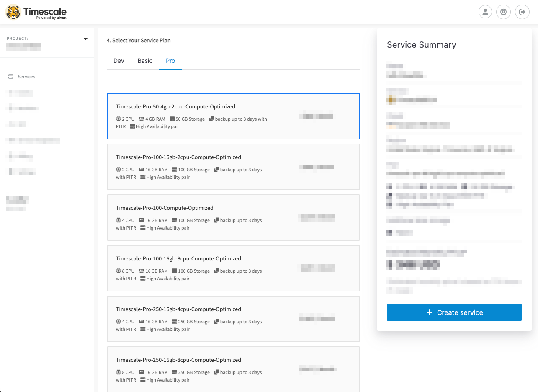Click High Availability icon in Pro-250-16gb-4cpu plan
538x392 pixels.
[x=143, y=329]
